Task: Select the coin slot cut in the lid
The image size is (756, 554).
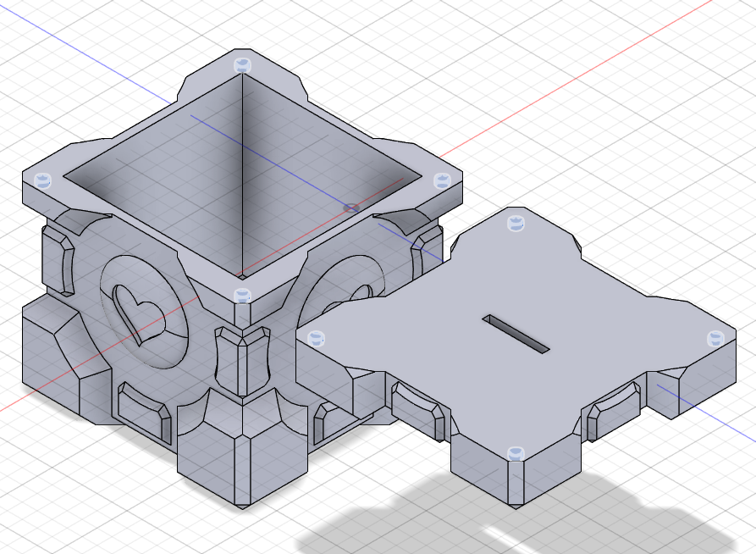Action: click(516, 334)
